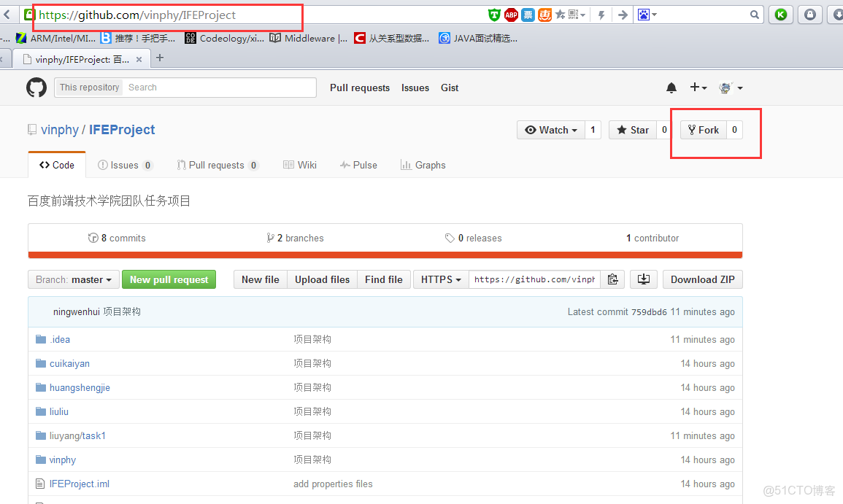The height and width of the screenshot is (504, 843).
Task: Open the HTTPS protocol dropdown
Action: 441,279
